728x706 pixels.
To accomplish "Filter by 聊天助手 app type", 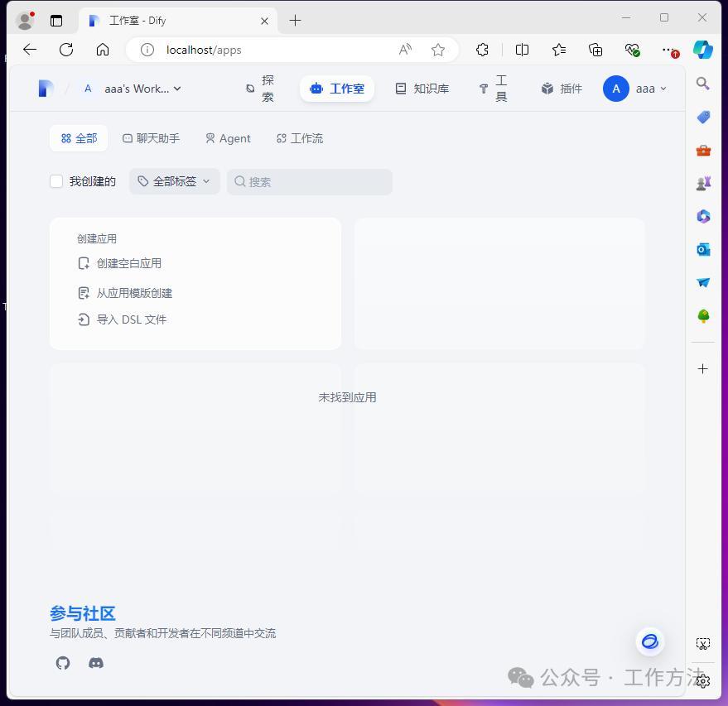I will pos(151,138).
